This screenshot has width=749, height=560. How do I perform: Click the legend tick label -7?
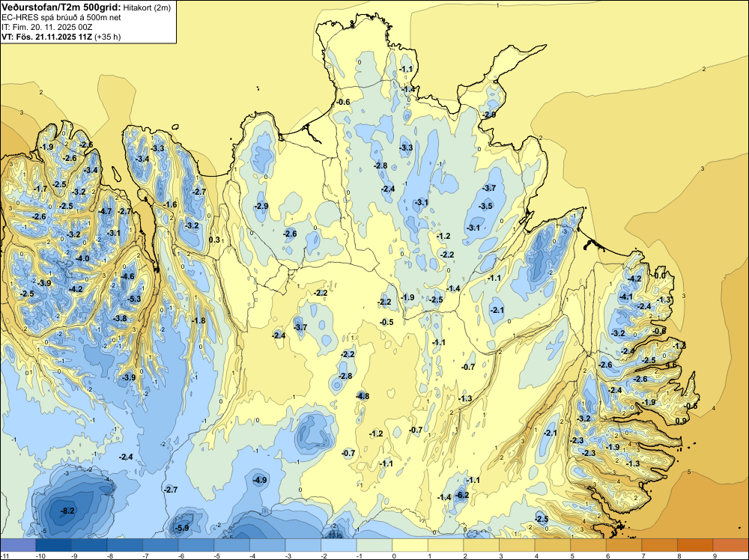(147, 556)
